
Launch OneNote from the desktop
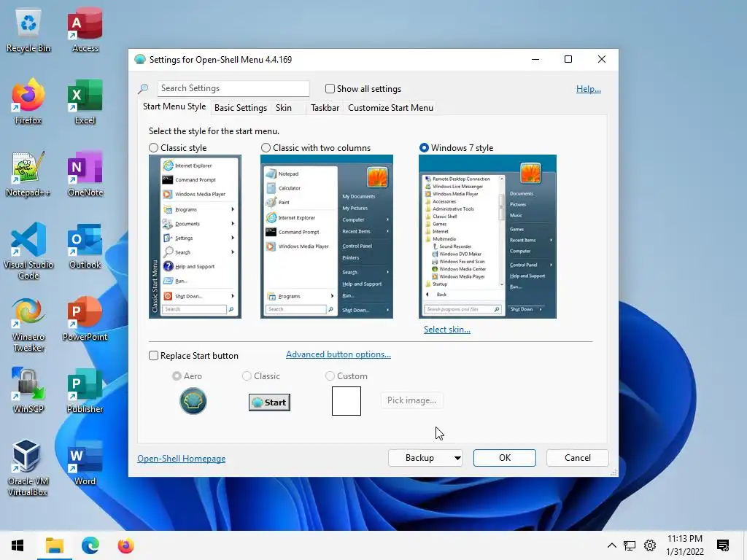85,174
